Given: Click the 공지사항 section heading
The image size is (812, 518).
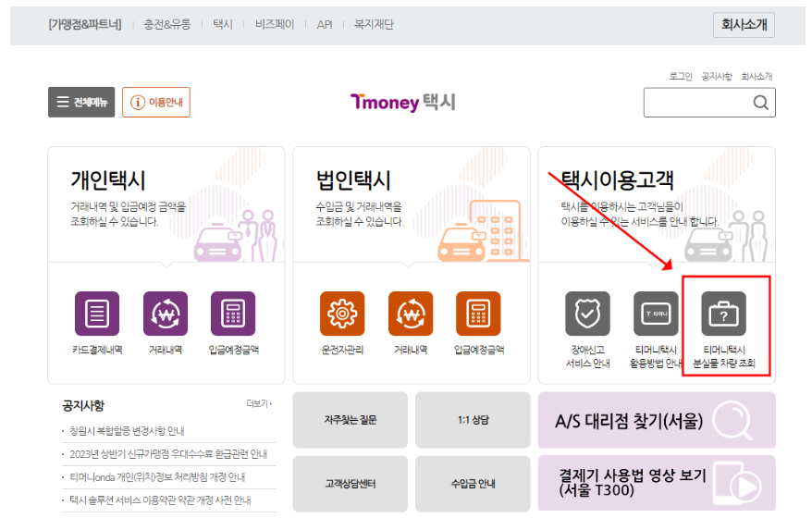Looking at the screenshot, I should [x=83, y=405].
